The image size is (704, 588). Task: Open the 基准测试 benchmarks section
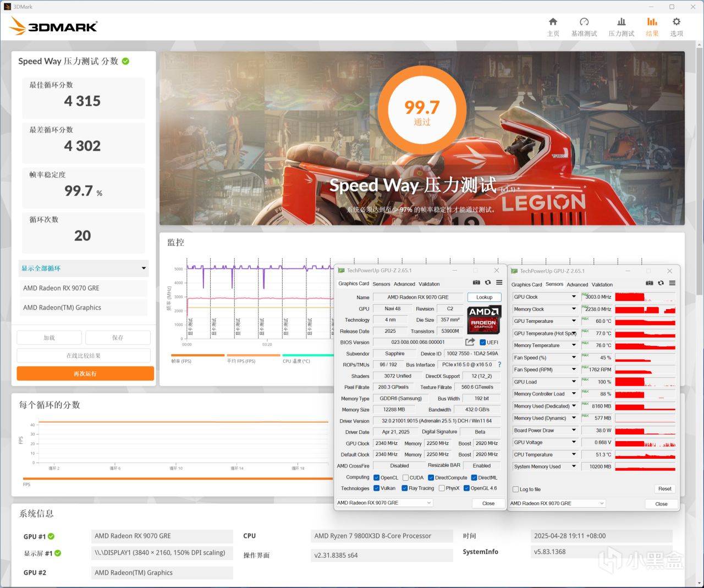[x=584, y=26]
